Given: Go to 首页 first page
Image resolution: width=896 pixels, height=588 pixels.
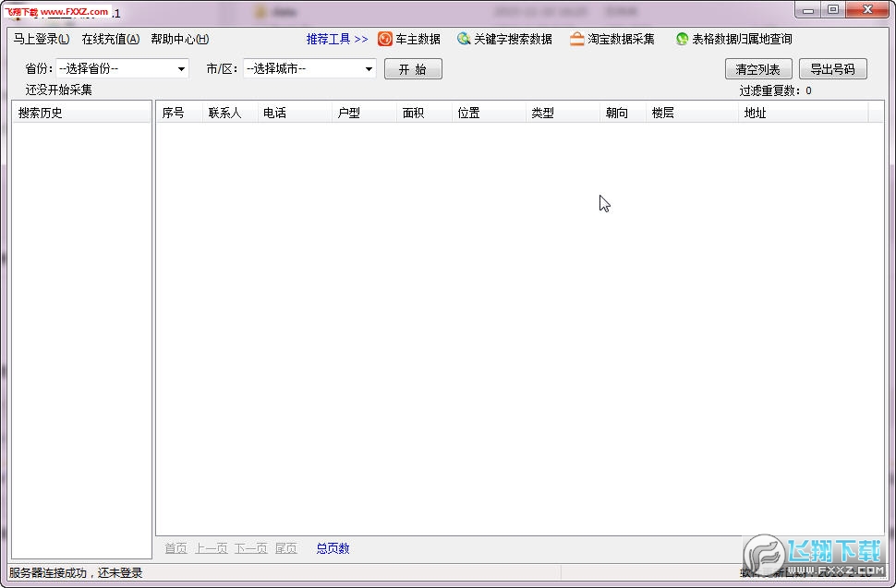Looking at the screenshot, I should (x=175, y=547).
